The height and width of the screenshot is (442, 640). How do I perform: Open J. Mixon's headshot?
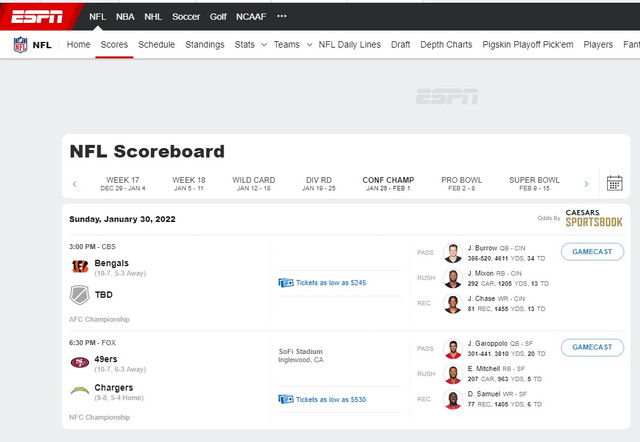(453, 278)
